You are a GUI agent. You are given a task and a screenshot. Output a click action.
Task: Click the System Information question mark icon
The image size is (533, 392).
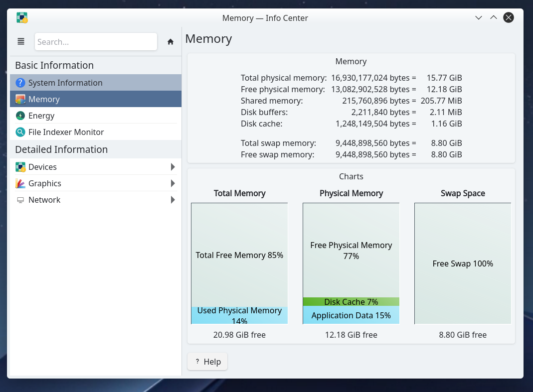click(x=20, y=83)
